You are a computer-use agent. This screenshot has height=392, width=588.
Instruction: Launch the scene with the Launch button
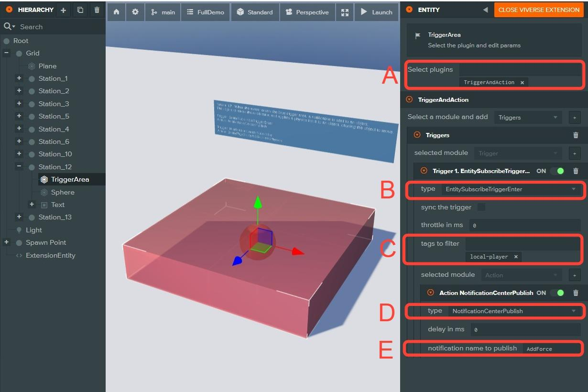click(x=376, y=12)
